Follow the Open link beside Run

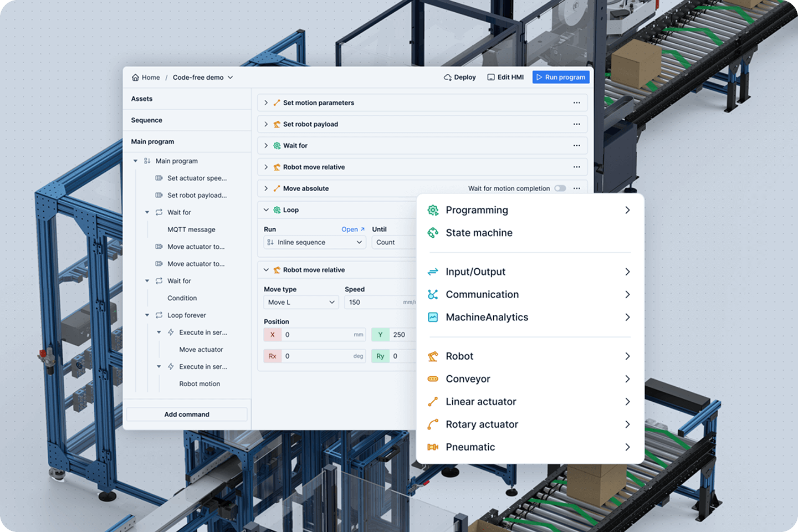coord(352,229)
